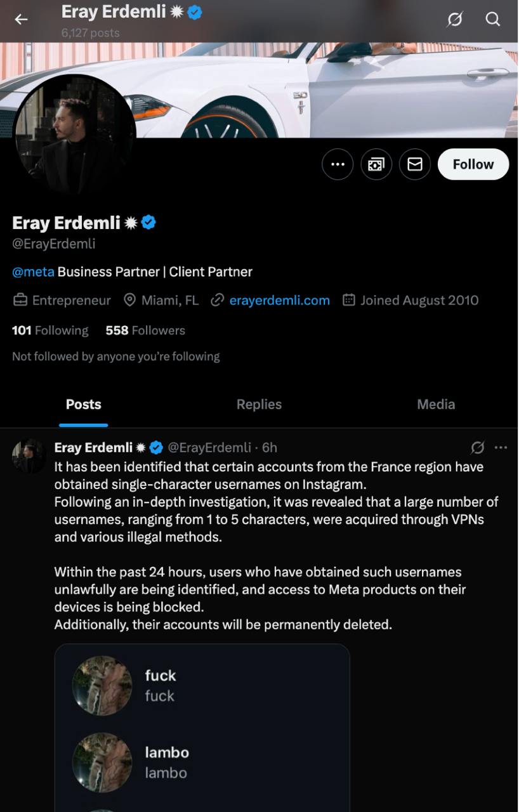Go back with the arrow icon
Viewport: 519px width, 812px height.
point(22,20)
